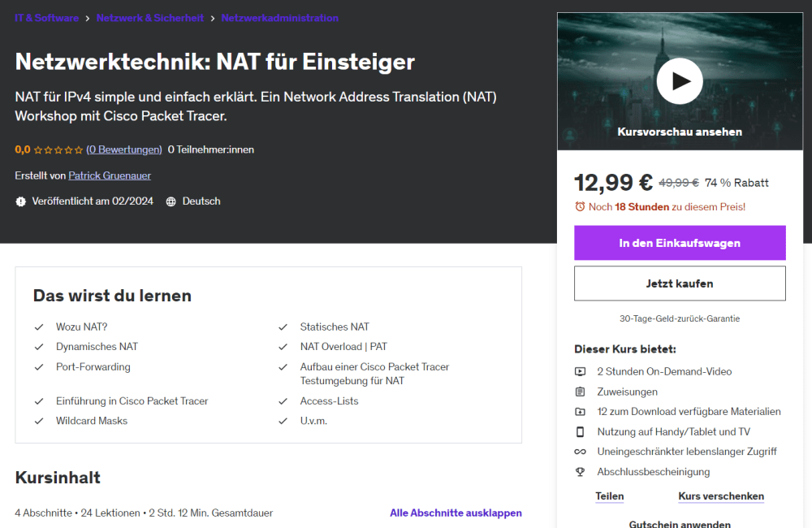Viewport: 812px width, 528px height.
Task: Click the infinity lifetime access icon
Action: [x=580, y=452]
